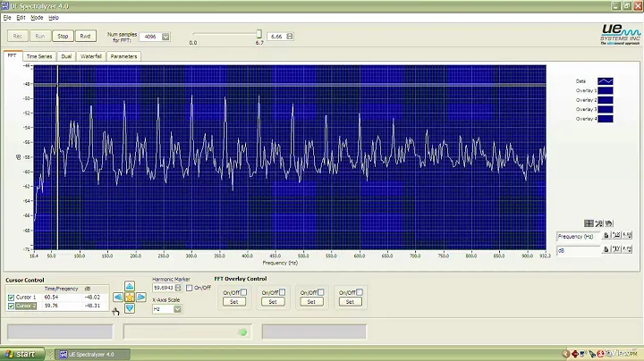
Task: Click the green status LED indicator
Action: 242,332
